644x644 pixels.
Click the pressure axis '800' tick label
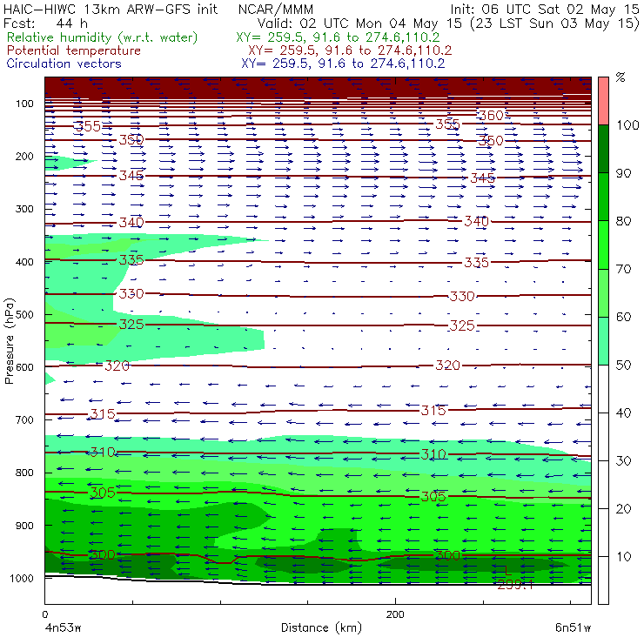coord(24,473)
